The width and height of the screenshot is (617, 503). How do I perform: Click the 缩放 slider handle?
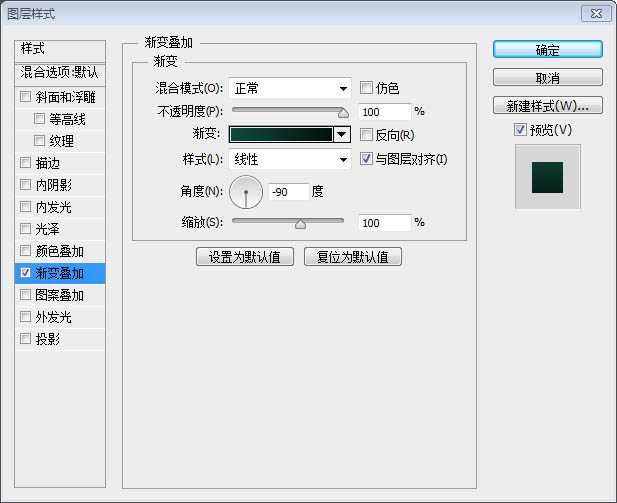(x=300, y=224)
